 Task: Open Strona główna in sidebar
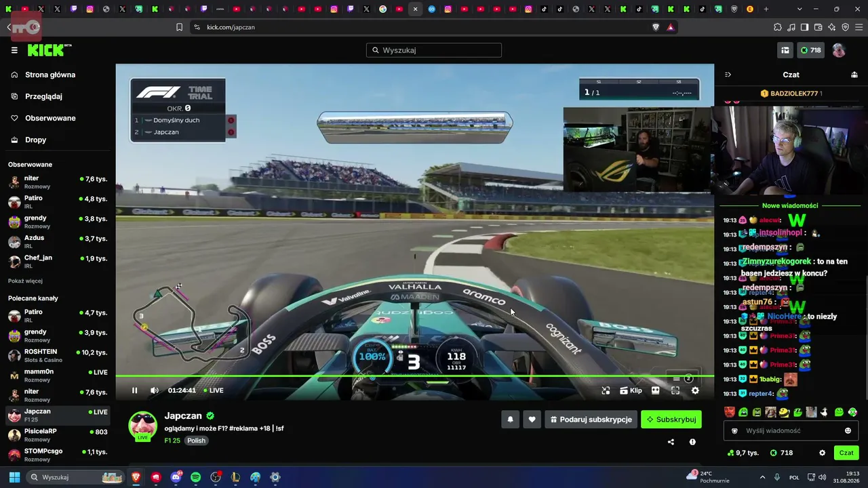click(50, 75)
